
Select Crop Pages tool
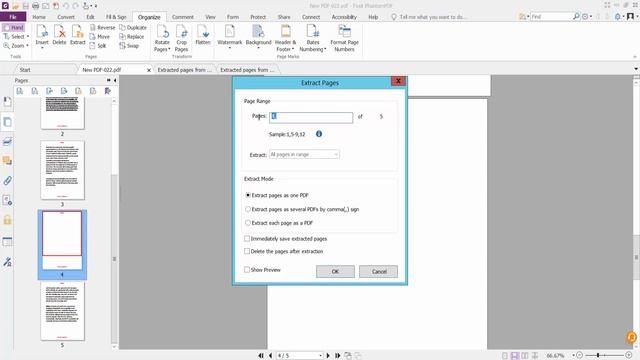pyautogui.click(x=182, y=38)
